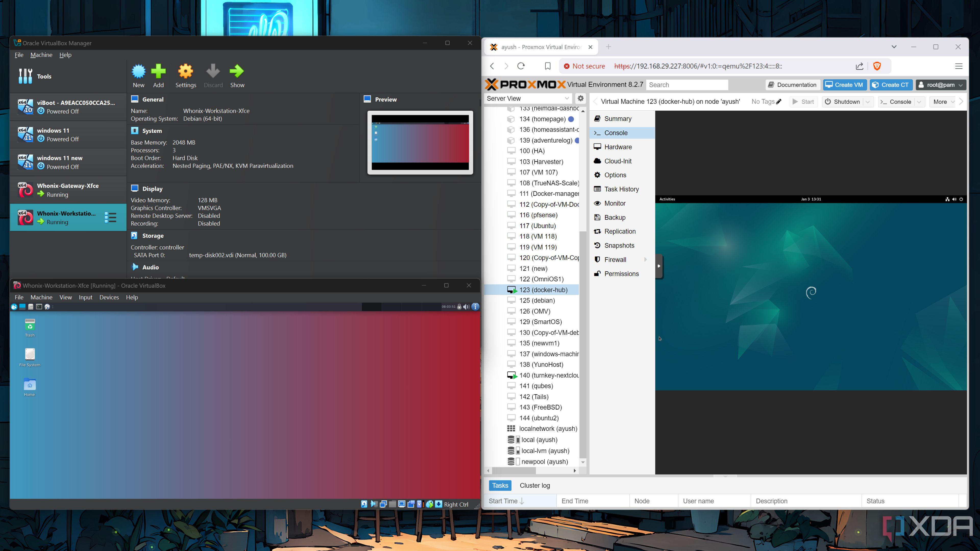Click the Discard toolbar icon
980x551 pixels.
pos(213,71)
